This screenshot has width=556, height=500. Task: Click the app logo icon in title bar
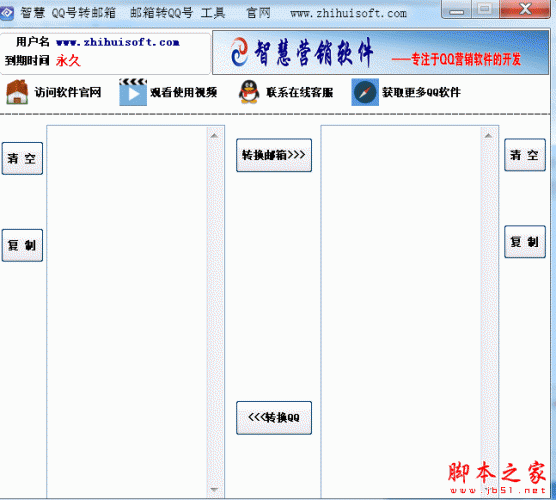[x=6, y=13]
